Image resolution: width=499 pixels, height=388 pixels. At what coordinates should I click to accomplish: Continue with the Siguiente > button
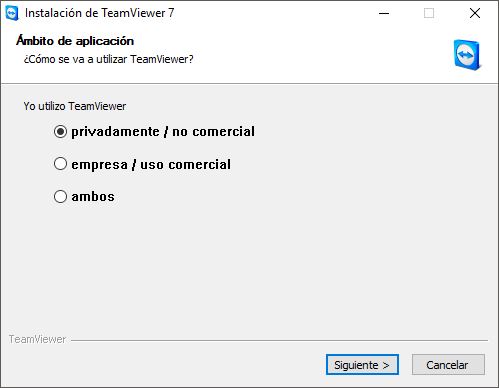(x=362, y=365)
